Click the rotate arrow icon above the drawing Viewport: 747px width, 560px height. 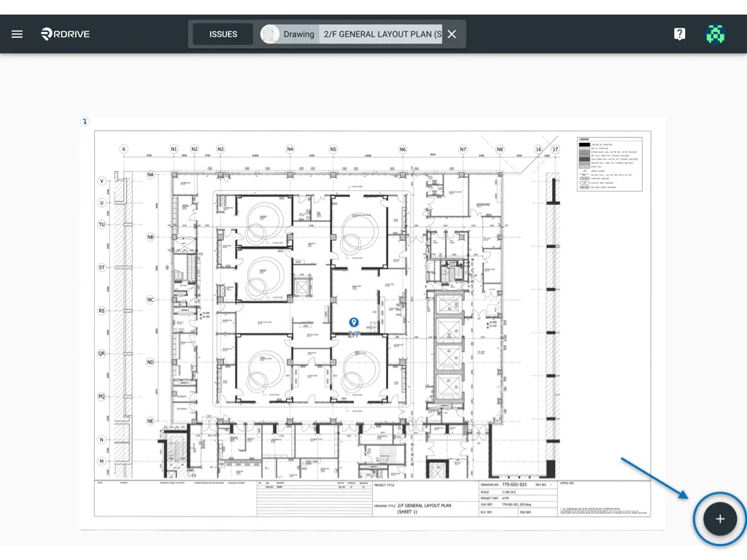pos(85,122)
